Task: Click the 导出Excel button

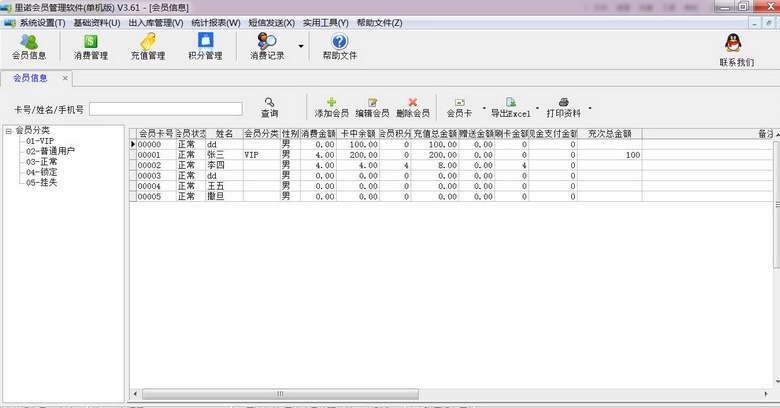Action: point(510,107)
